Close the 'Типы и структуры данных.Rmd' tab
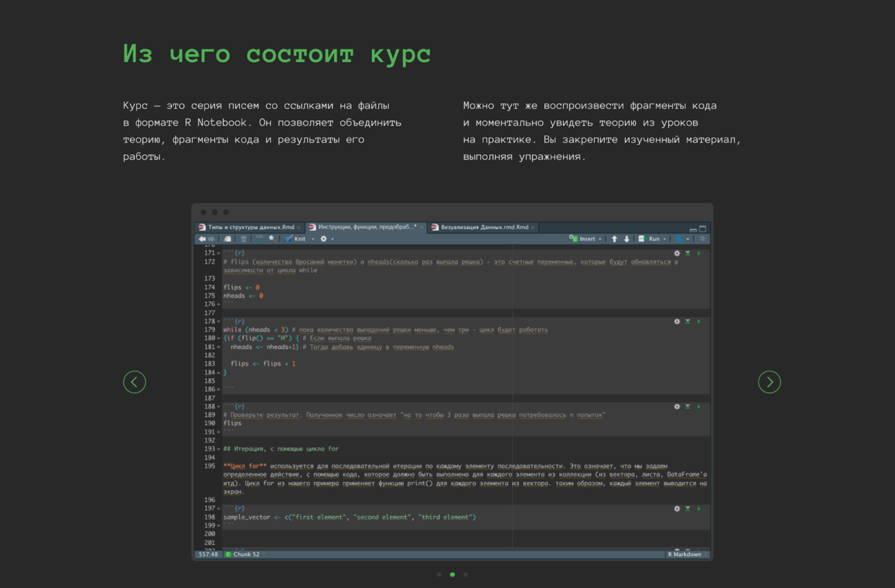Screen dimensions: 895x588 [299, 228]
